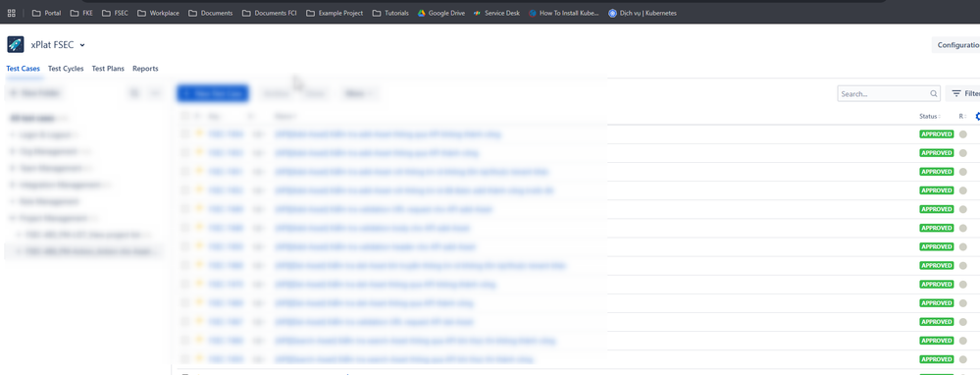Viewport: 980px width, 375px height.
Task: Click the magnifier icon in Search box
Action: [934, 94]
